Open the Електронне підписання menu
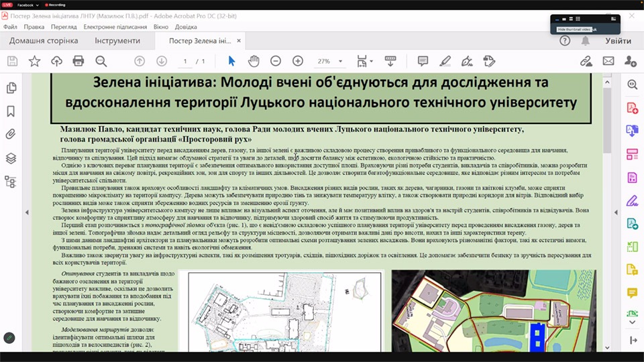The width and height of the screenshot is (644, 362). tap(115, 27)
